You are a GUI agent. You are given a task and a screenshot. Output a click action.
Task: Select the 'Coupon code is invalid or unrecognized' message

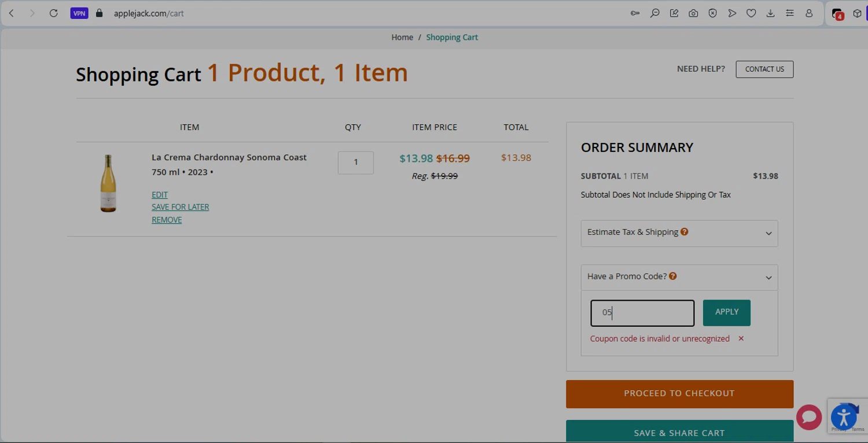pos(660,339)
